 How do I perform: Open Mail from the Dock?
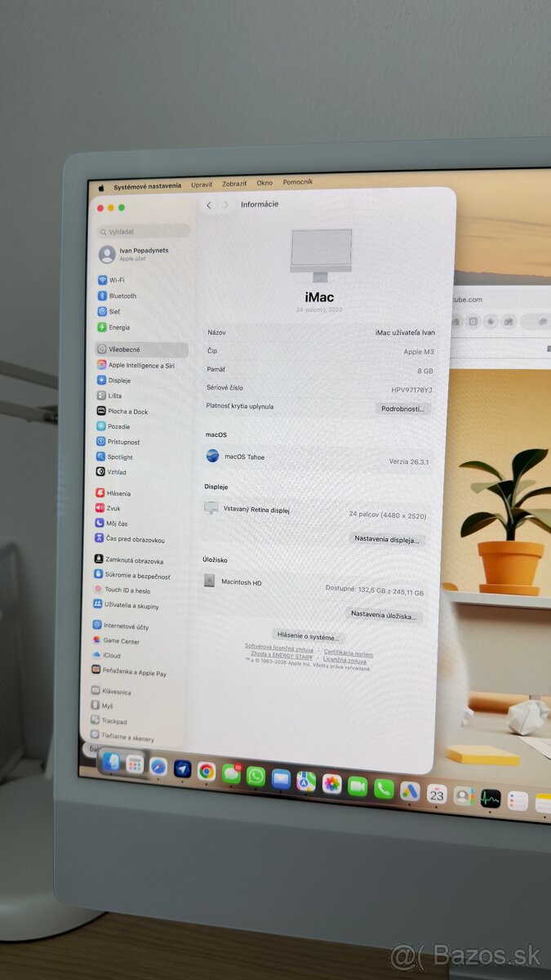coord(281,778)
